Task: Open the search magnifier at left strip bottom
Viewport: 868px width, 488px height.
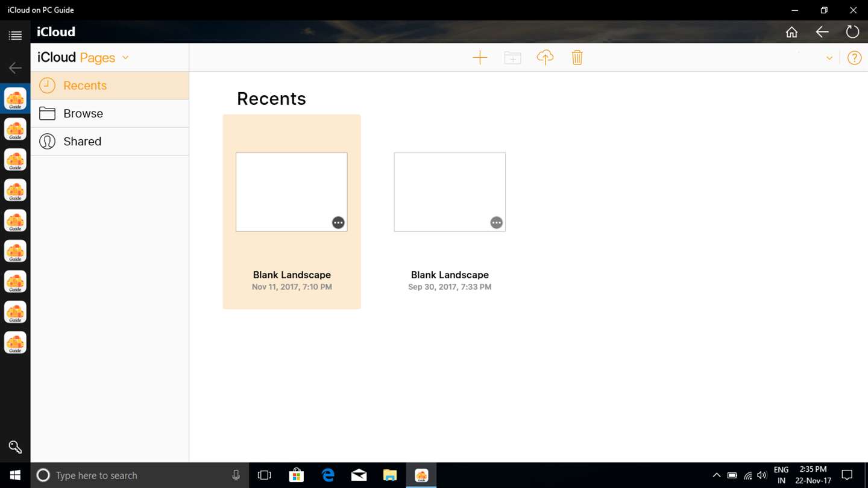Action: tap(15, 447)
